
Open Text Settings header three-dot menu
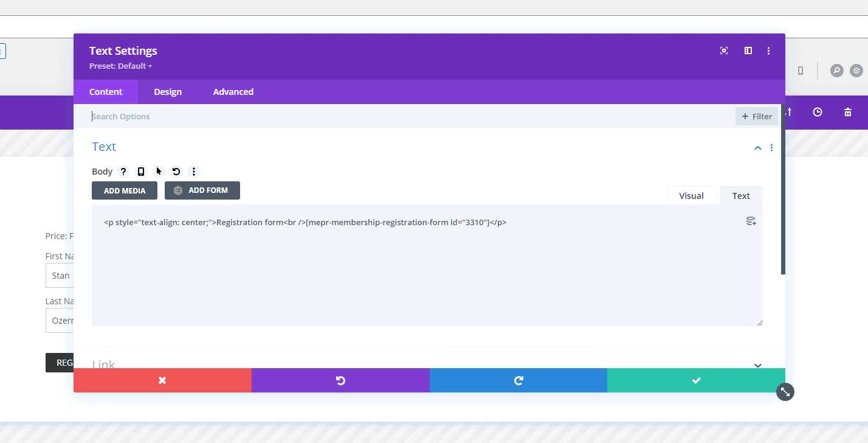[x=769, y=51]
